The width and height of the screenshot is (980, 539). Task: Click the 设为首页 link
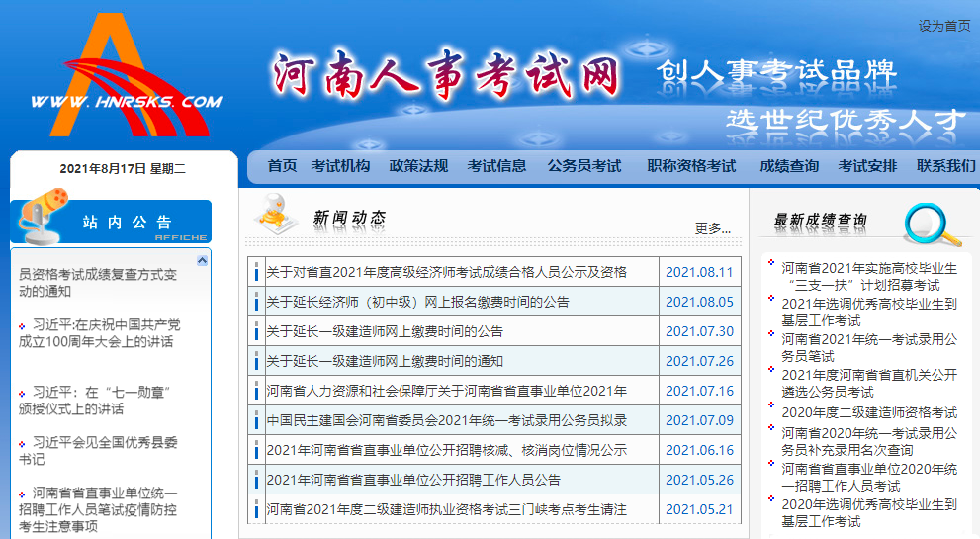(x=943, y=27)
